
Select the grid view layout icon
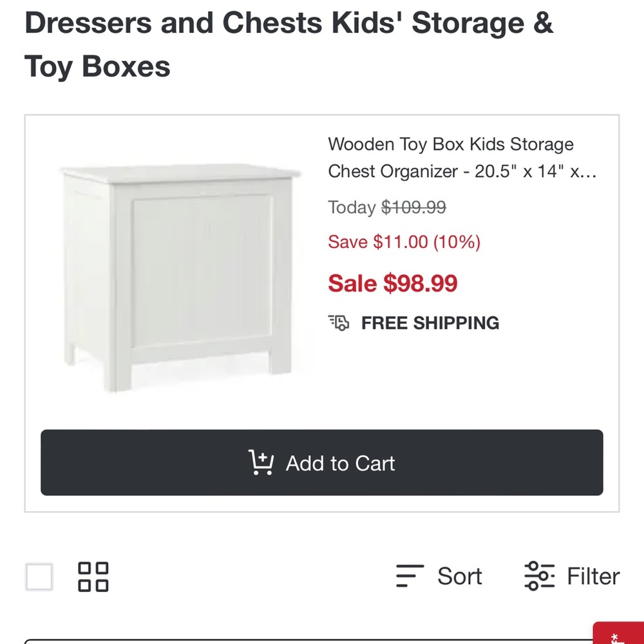(x=93, y=577)
